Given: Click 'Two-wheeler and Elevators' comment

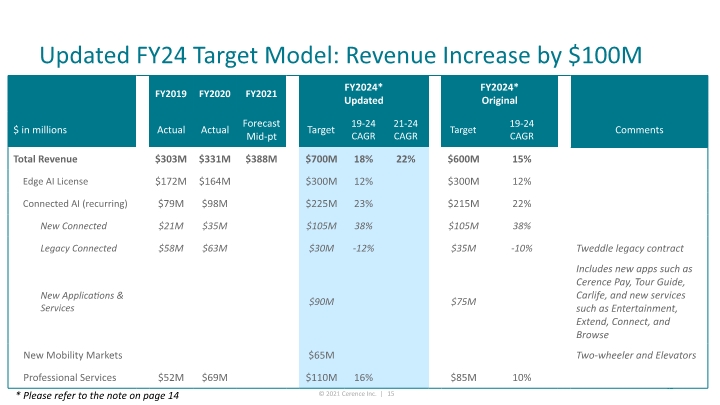Looking at the screenshot, I should click(x=636, y=355).
